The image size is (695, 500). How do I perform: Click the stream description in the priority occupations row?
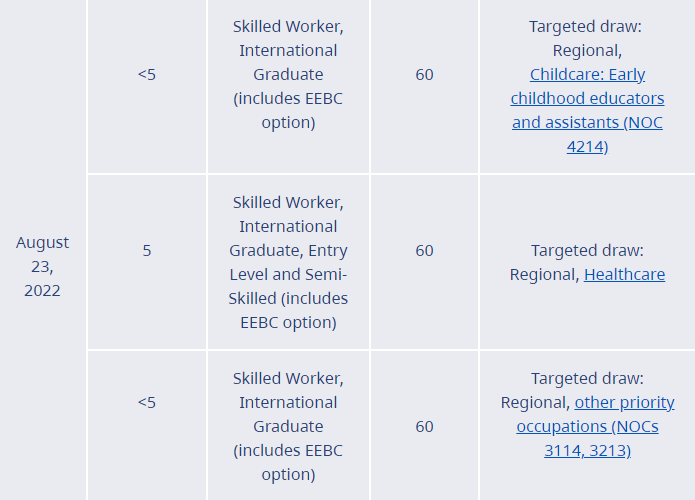tap(288, 426)
